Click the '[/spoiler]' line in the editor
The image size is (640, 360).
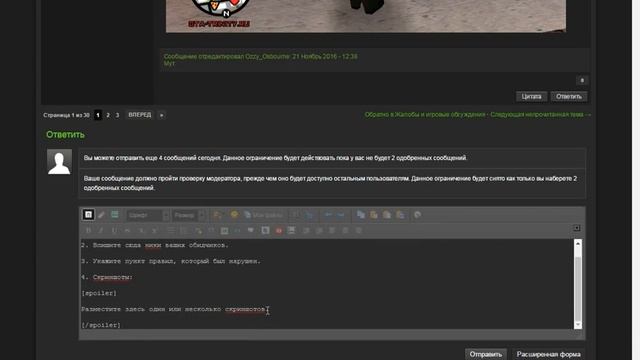pos(101,325)
